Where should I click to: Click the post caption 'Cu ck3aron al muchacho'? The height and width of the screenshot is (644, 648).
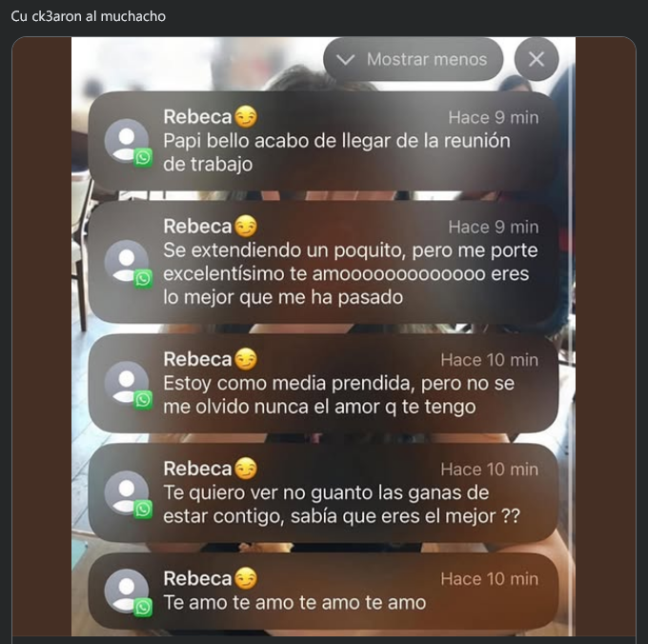click(88, 16)
